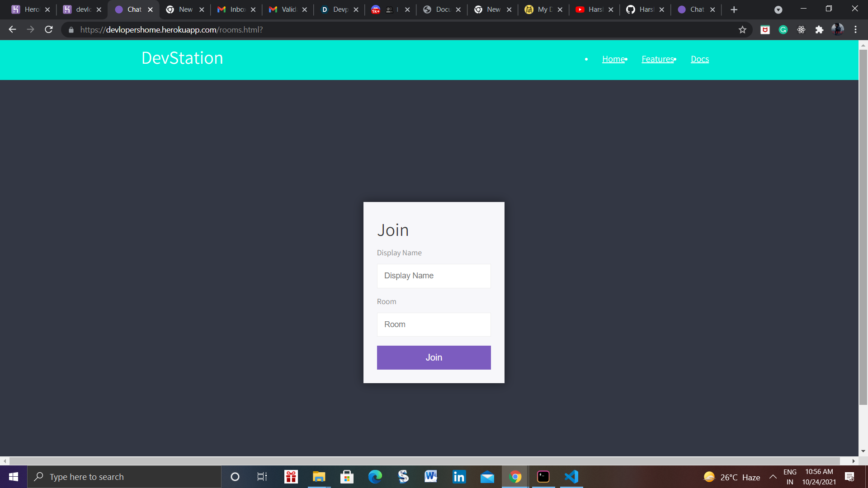Viewport: 868px width, 488px height.
Task: Open LinkedIn app in taskbar
Action: tap(459, 477)
